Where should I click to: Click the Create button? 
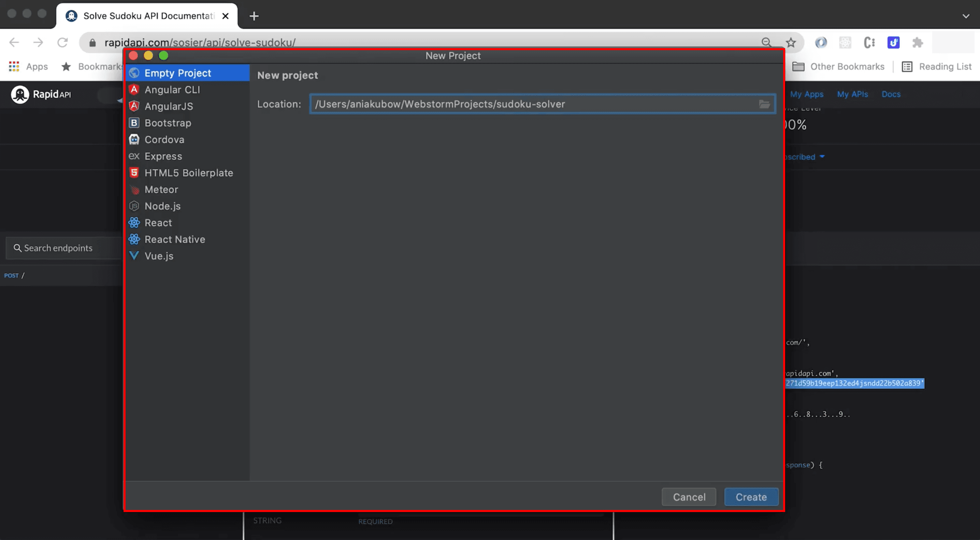(x=751, y=497)
